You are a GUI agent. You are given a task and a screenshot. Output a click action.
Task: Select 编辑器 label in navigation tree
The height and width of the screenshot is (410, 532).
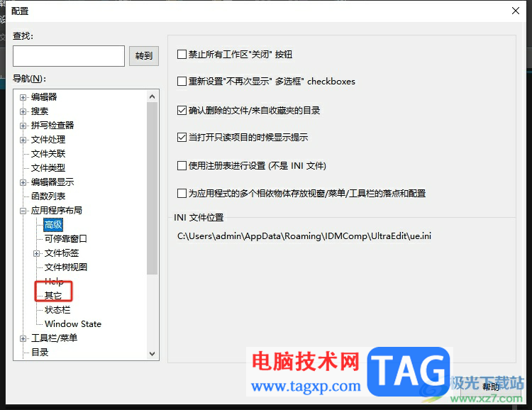[44, 97]
